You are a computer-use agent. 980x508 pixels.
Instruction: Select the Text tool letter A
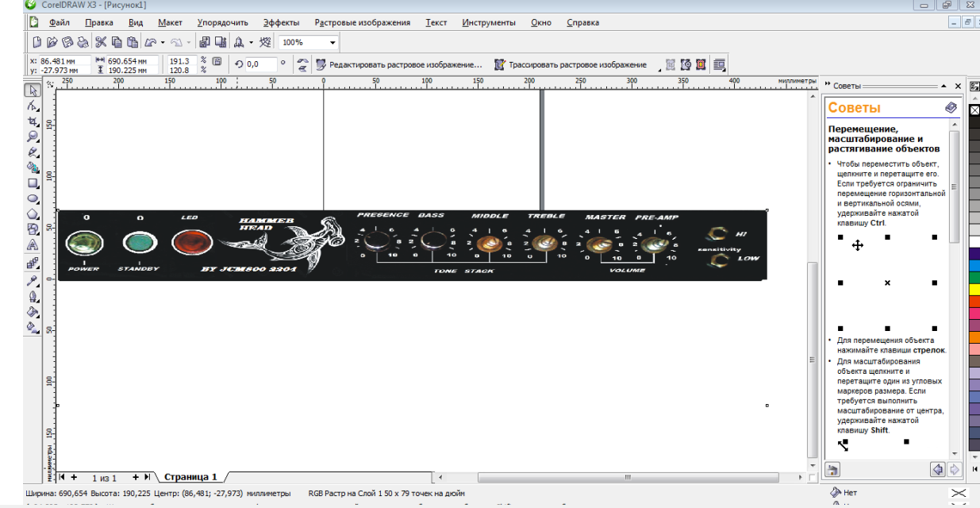point(33,246)
